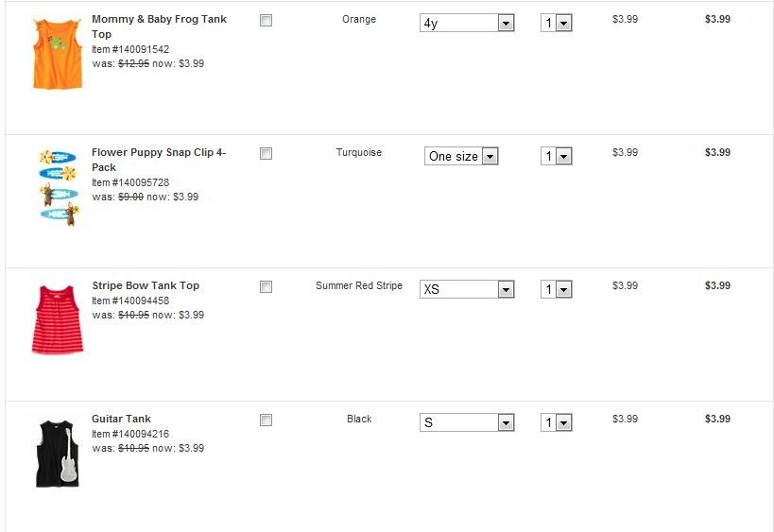The image size is (774, 532).
Task: Expand the S size dropdown for Guitar Tank
Action: pyautogui.click(x=467, y=423)
